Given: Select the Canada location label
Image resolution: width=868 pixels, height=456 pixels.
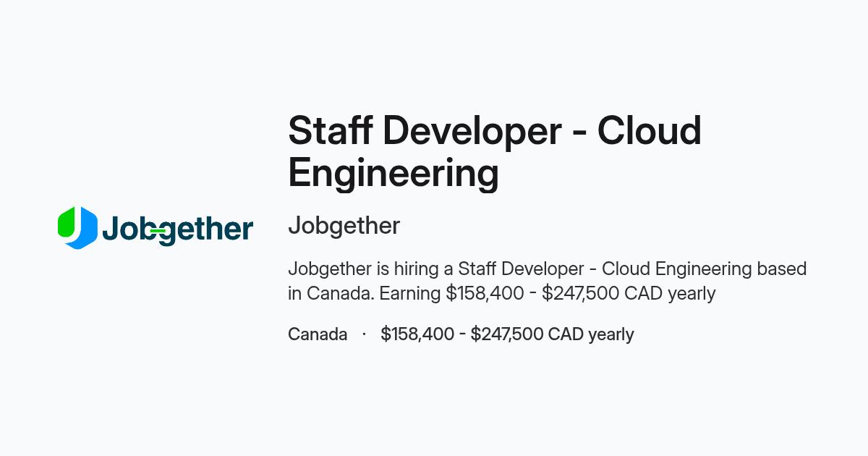Looking at the screenshot, I should (x=318, y=334).
